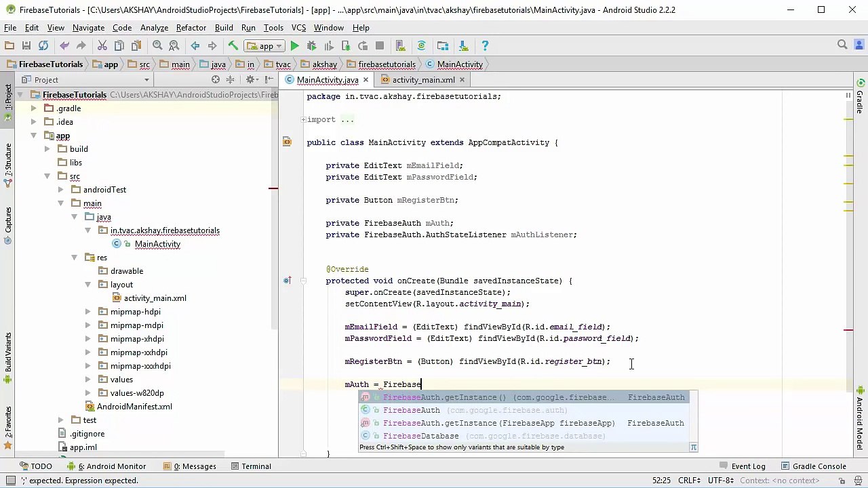The image size is (868, 488).
Task: Open the Android Monitor tool window
Action: 106,466
